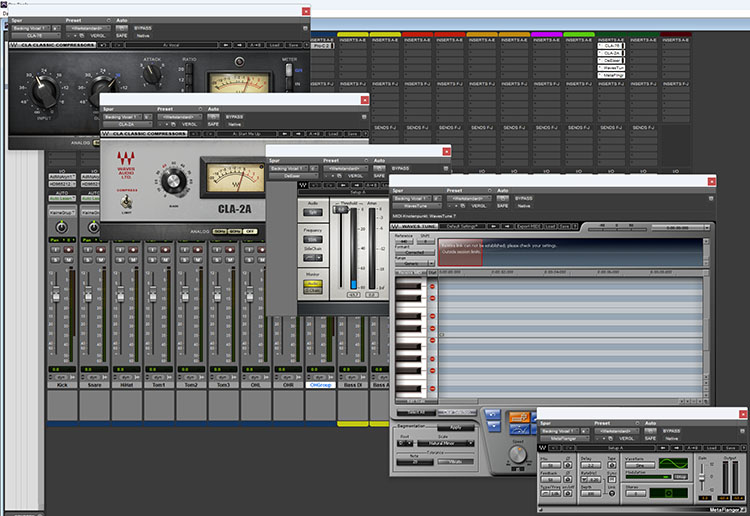
Task: Click the MetaFlanger waveform display
Action: (673, 463)
